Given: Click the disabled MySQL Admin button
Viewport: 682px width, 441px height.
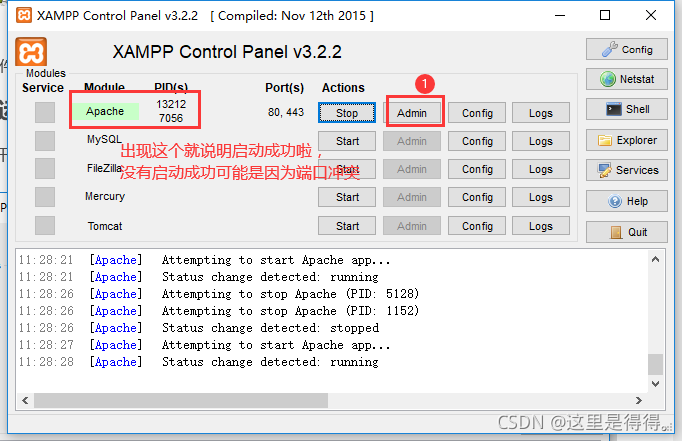Looking at the screenshot, I should (x=412, y=141).
